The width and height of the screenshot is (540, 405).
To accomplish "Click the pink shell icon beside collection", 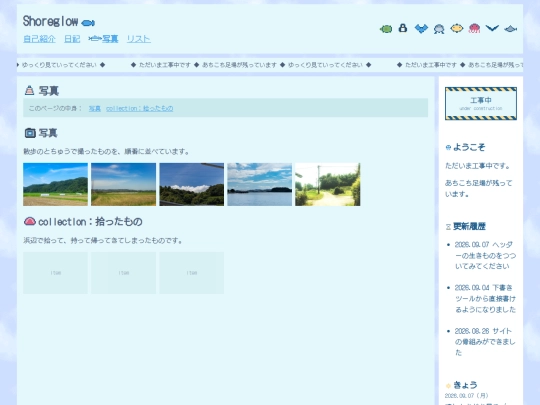I will point(30,221).
